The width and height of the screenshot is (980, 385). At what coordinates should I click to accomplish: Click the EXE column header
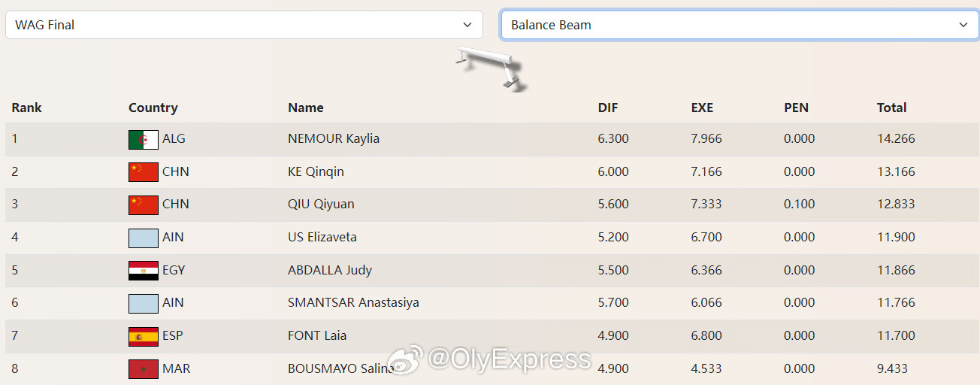pos(702,108)
